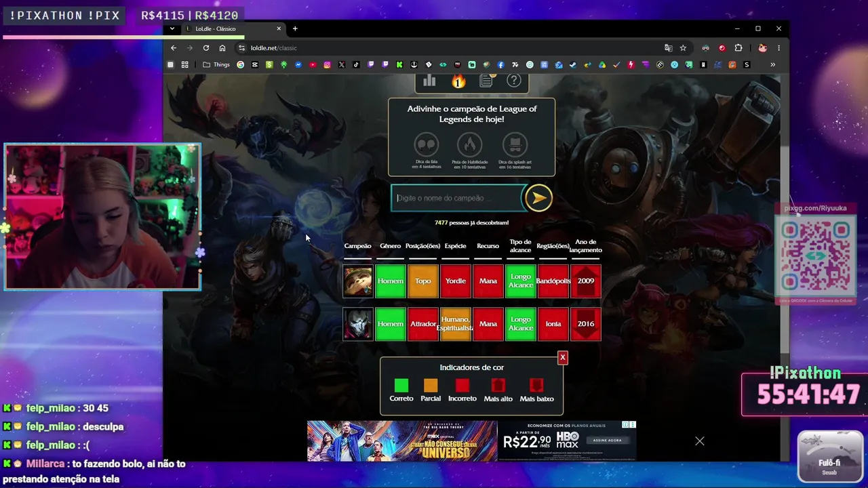868x488 pixels.
Task: Click the Ano de lançamento column header
Action: 586,246
